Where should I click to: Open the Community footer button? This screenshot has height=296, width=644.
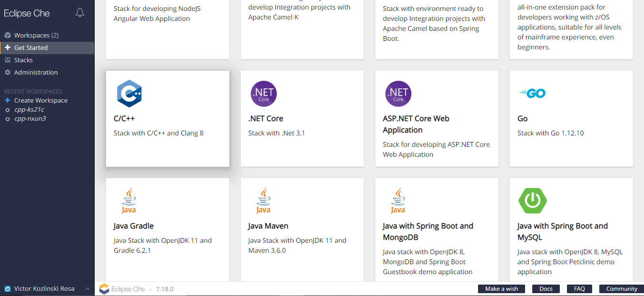[x=622, y=289]
